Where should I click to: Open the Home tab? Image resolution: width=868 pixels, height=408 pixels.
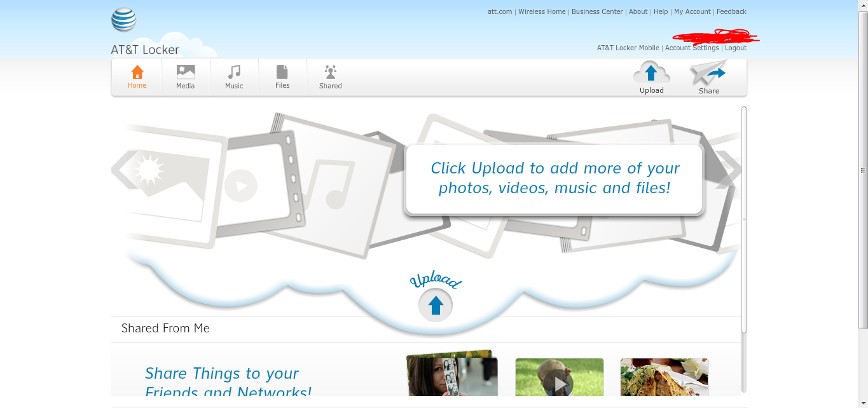137,78
